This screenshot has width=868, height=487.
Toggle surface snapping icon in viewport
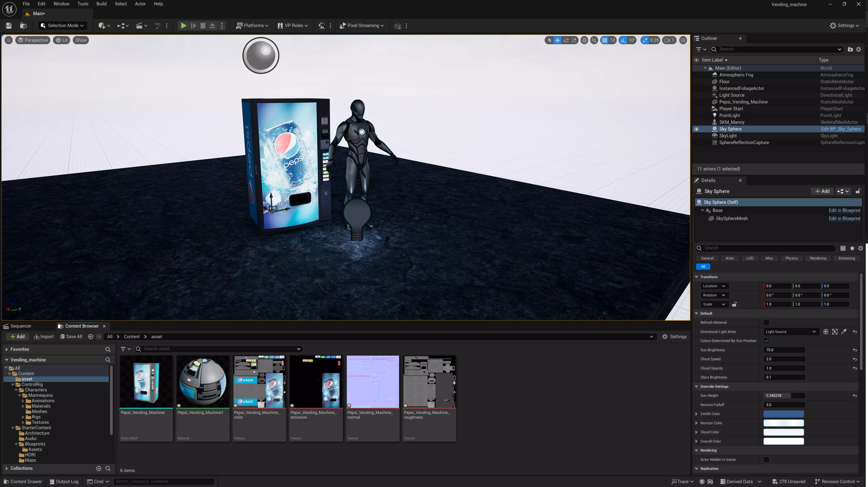coord(594,40)
